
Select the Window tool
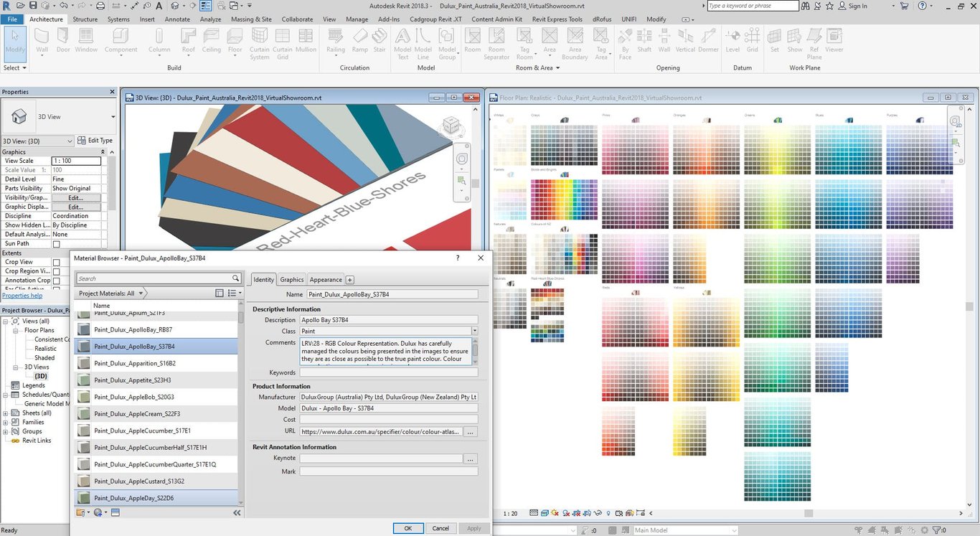point(86,42)
